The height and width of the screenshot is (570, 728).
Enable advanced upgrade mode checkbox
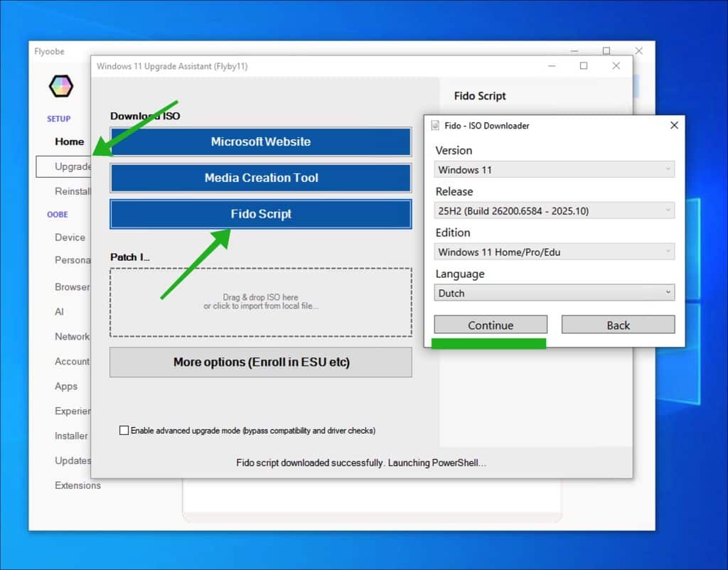(x=124, y=431)
